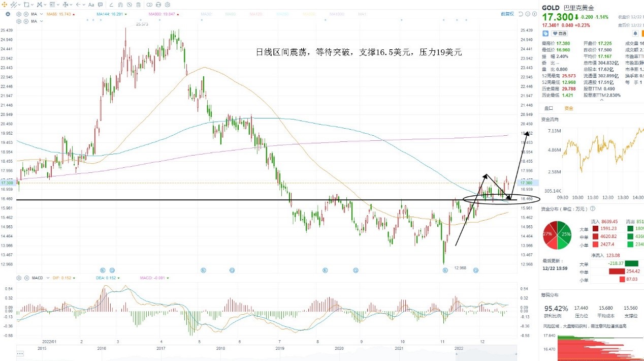
Task: Click the linked circles icon in toolbar
Action: pyautogui.click(x=149, y=5)
